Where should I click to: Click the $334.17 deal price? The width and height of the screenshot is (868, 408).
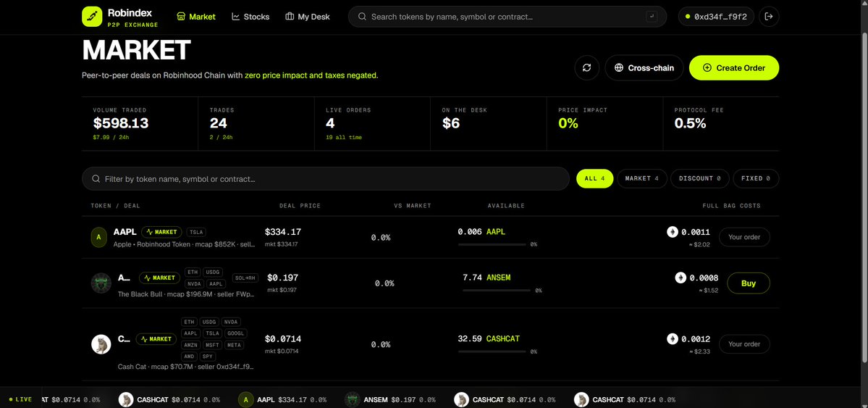(x=283, y=232)
